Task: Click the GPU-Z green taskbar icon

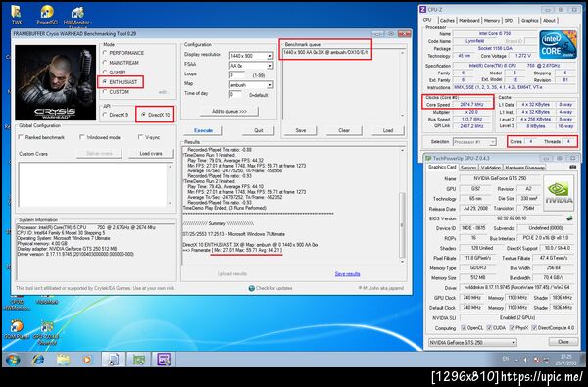Action: point(139,360)
